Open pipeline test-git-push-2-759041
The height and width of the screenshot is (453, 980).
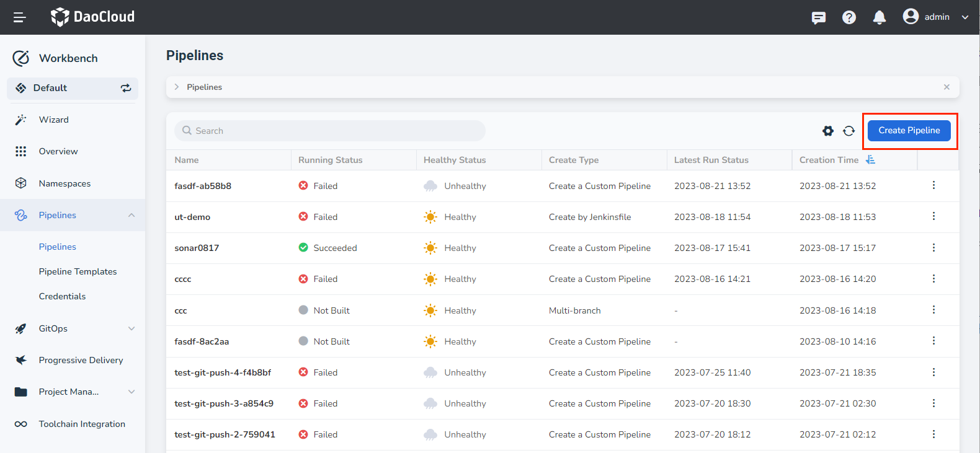click(x=225, y=434)
